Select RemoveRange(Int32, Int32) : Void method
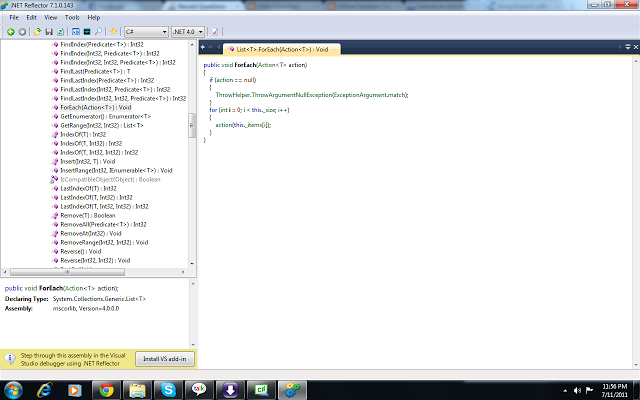The image size is (640, 400). 104,242
